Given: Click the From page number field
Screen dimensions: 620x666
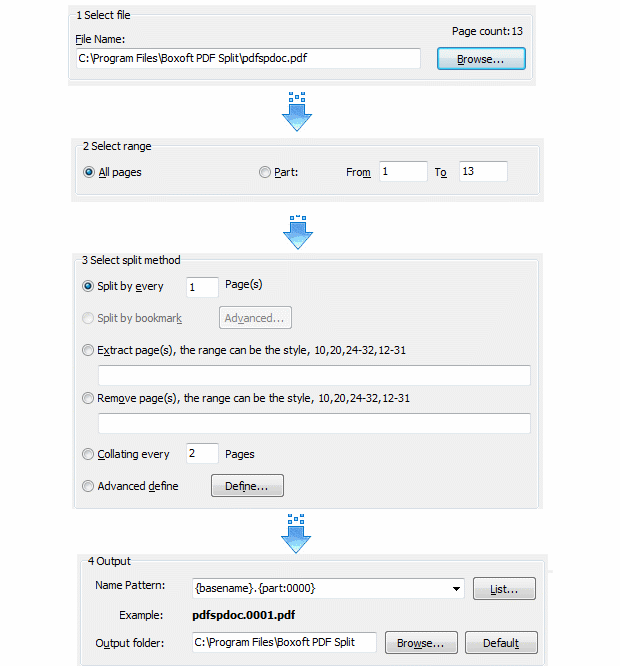Looking at the screenshot, I should tap(403, 172).
